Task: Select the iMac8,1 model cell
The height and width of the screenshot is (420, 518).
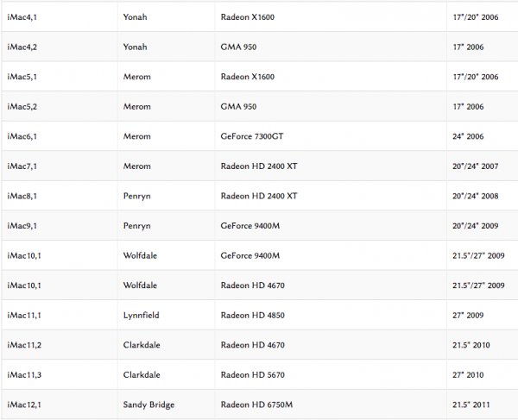Action: [x=22, y=196]
